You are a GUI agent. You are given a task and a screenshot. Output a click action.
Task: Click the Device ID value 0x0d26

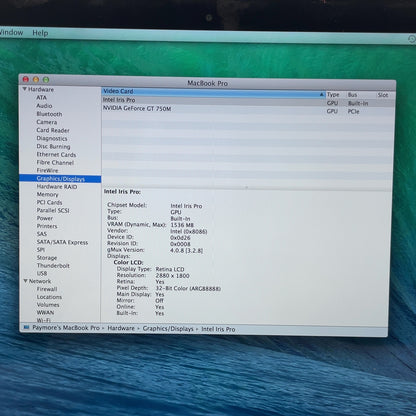(x=180, y=238)
